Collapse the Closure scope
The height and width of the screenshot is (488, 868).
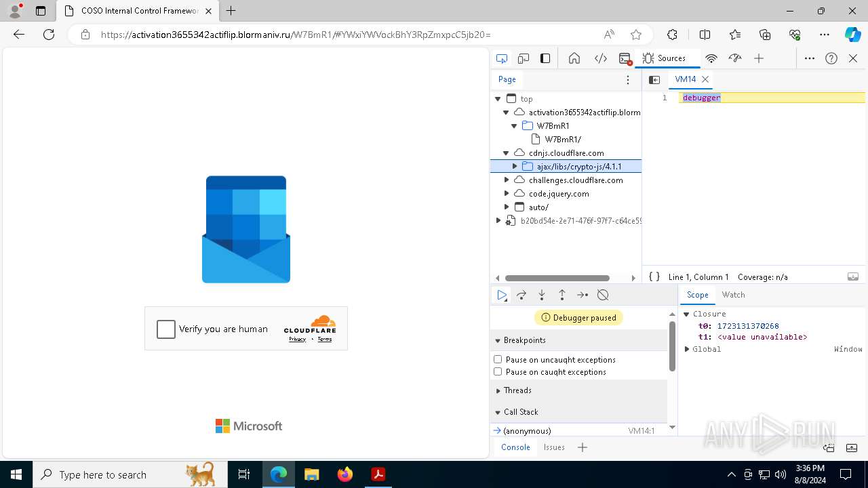click(686, 314)
